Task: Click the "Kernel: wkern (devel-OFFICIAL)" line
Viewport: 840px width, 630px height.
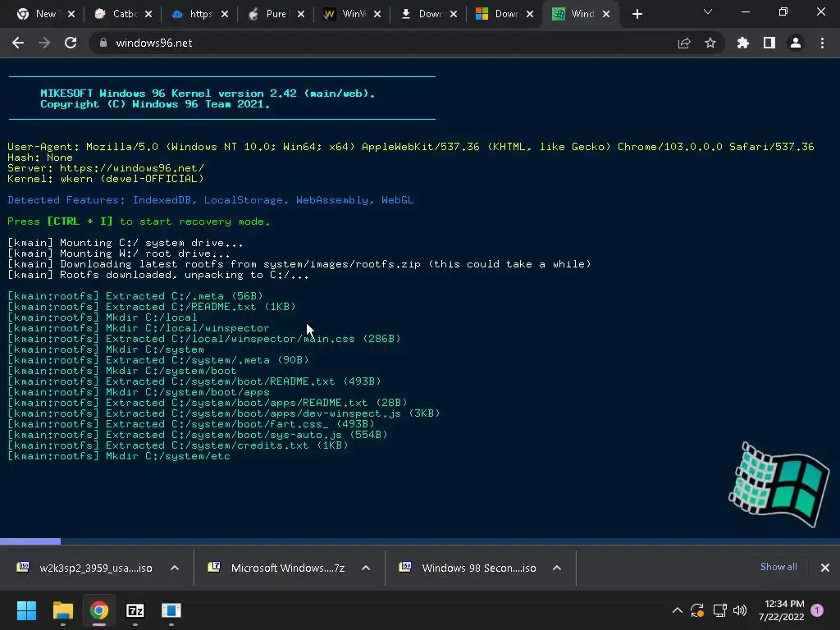Action: pyautogui.click(x=106, y=178)
